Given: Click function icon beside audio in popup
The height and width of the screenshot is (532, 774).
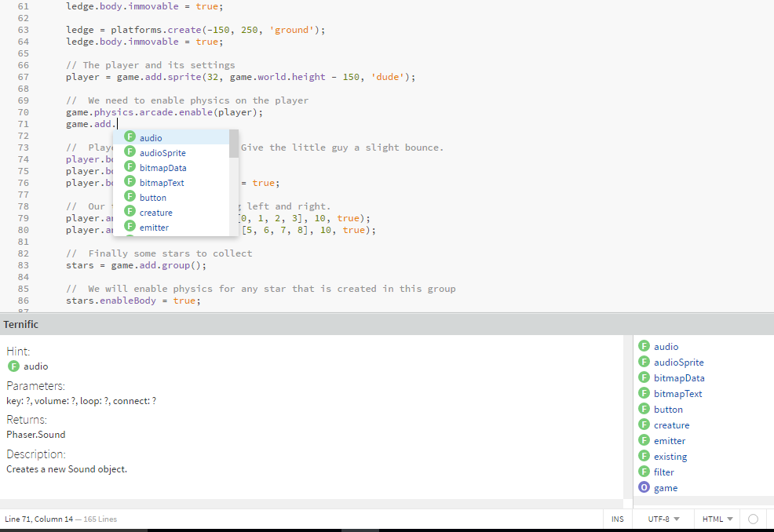Looking at the screenshot, I should pyautogui.click(x=130, y=137).
